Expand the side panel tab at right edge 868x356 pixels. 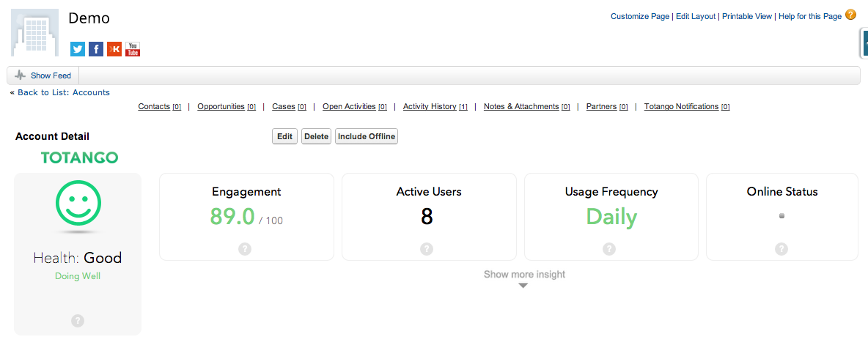[x=864, y=43]
